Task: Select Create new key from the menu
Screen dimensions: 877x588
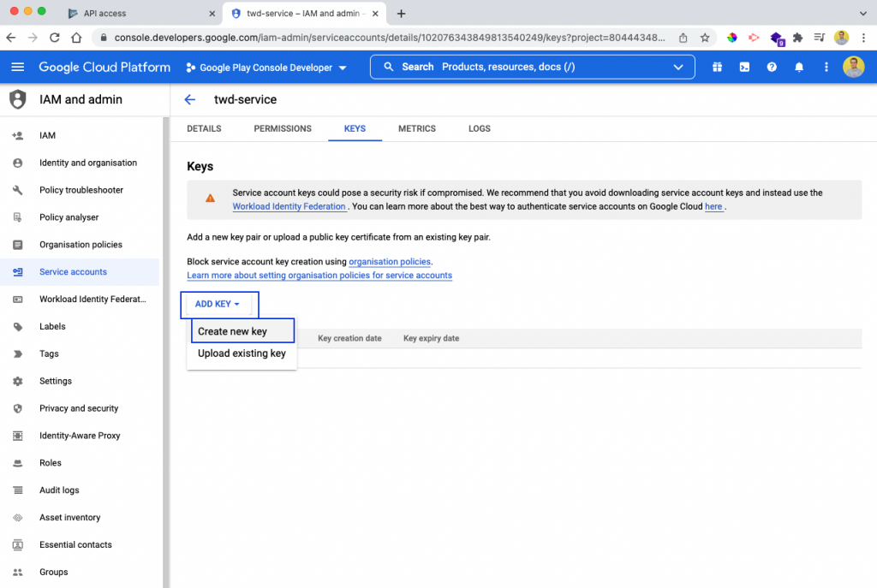Action: point(242,331)
